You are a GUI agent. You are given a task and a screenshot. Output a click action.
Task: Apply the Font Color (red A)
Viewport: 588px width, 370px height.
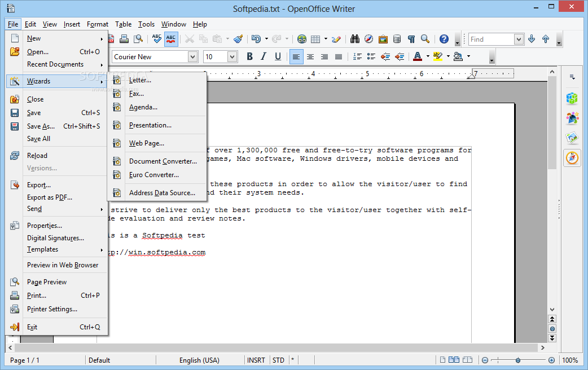[x=418, y=56]
